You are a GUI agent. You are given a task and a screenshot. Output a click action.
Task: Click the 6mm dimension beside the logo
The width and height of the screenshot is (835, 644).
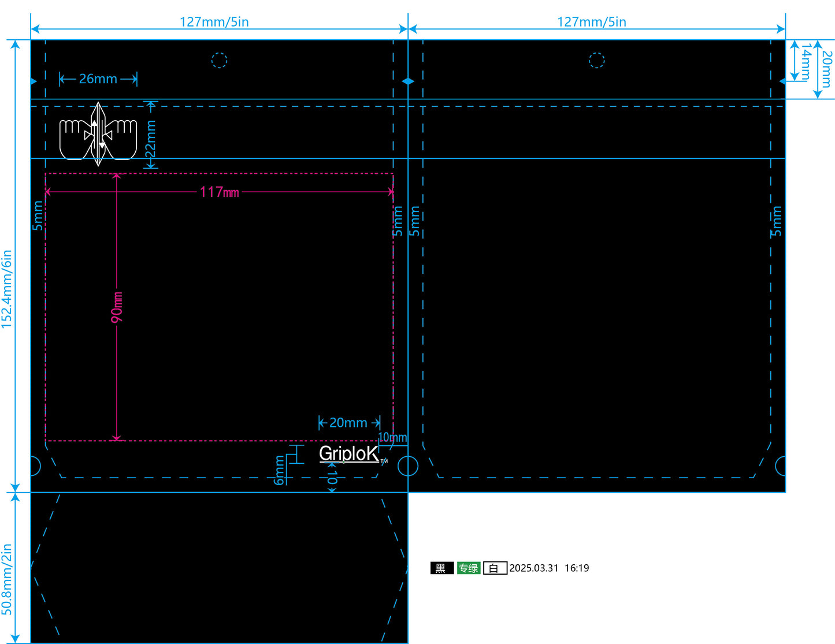(279, 470)
